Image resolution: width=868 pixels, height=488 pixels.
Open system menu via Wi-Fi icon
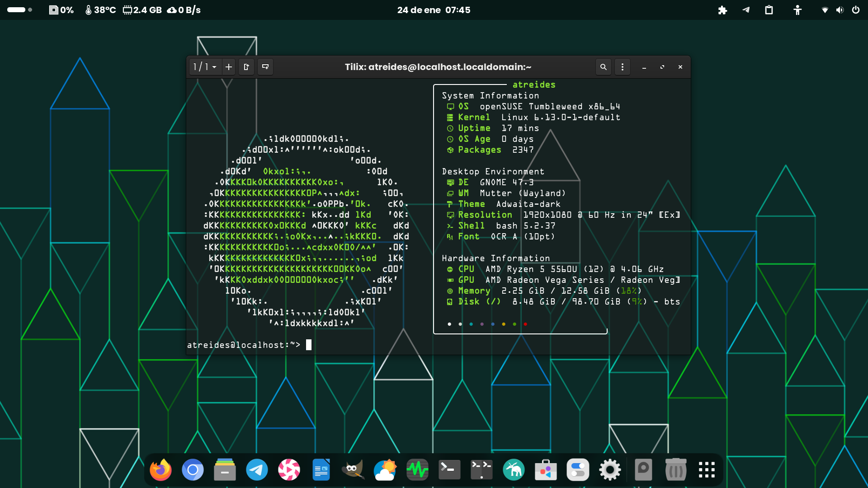(x=825, y=10)
